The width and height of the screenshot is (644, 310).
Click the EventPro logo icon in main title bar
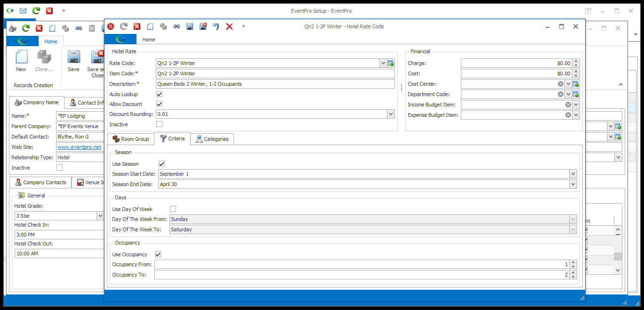click(10, 11)
